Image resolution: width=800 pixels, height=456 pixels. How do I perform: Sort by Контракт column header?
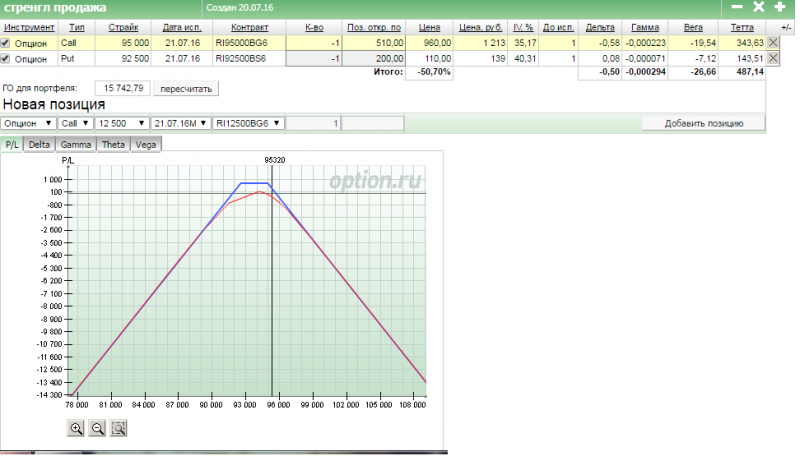pos(249,28)
